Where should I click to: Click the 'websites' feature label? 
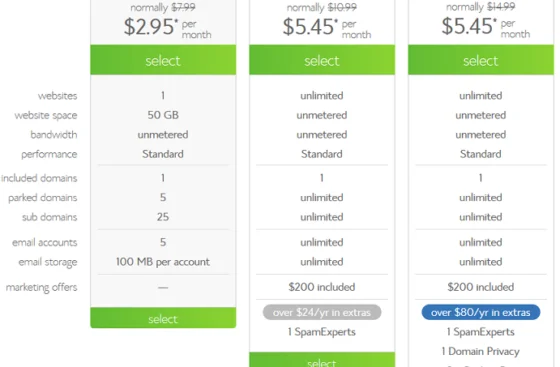58,96
